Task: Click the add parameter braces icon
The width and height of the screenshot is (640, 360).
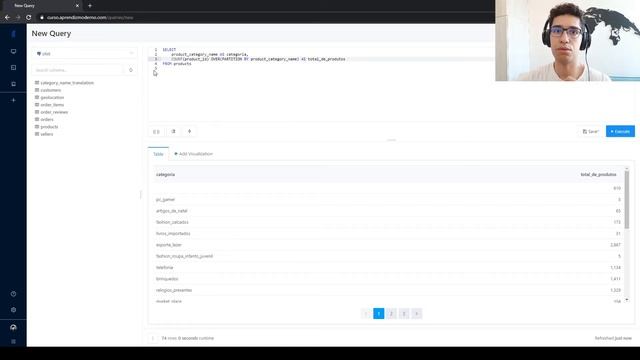Action: click(x=156, y=131)
